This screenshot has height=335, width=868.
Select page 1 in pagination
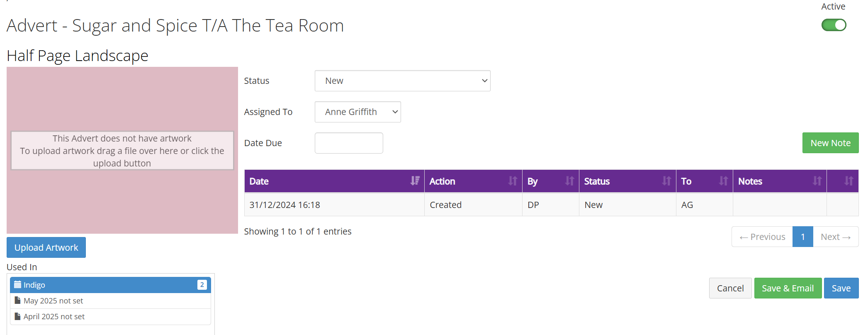(x=803, y=237)
